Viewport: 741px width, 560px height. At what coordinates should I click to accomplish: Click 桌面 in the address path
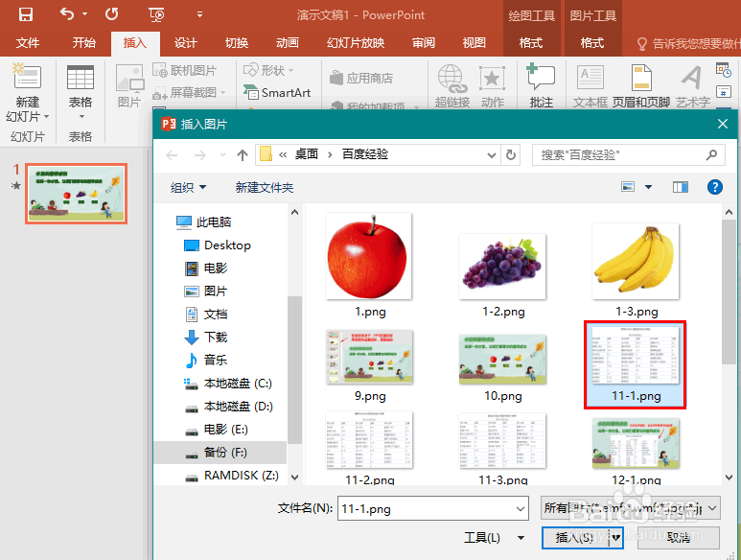click(x=307, y=154)
